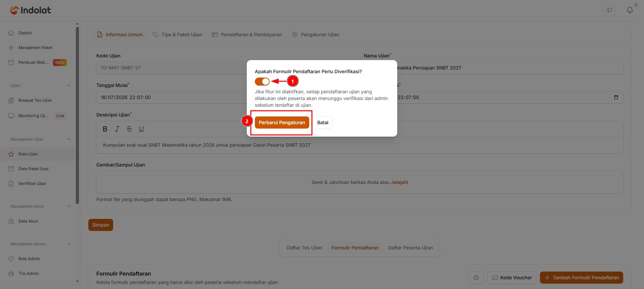Click the Baru badge next to Pembuat Web
Image resolution: width=644 pixels, height=289 pixels.
click(60, 62)
